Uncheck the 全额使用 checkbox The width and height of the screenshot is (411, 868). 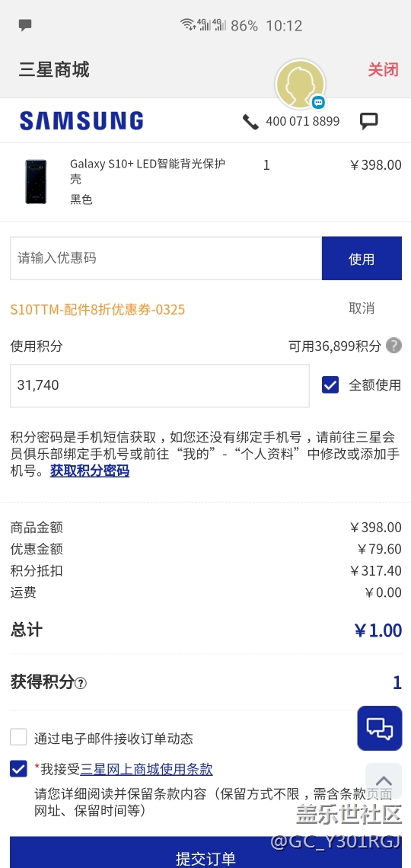[330, 385]
